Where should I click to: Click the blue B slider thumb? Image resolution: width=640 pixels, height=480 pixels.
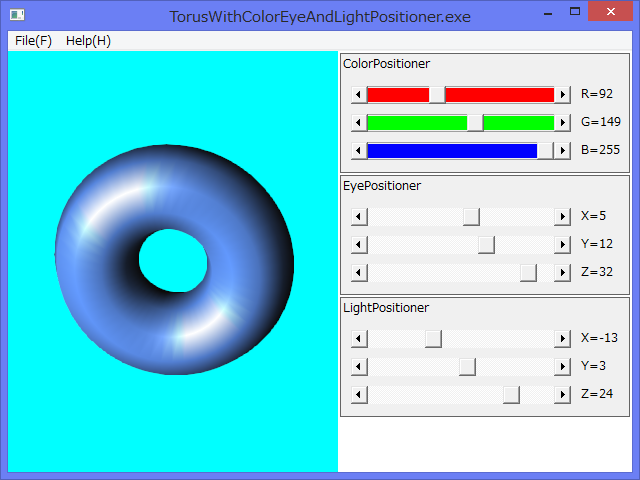click(x=545, y=151)
